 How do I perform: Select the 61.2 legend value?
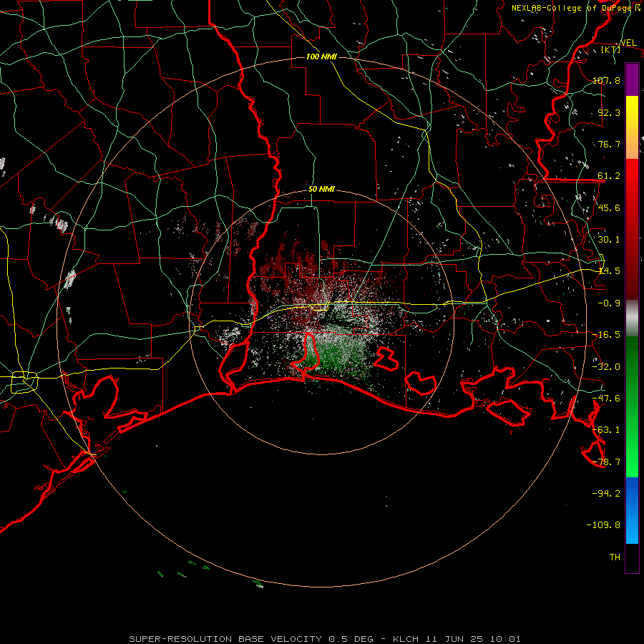tap(609, 176)
